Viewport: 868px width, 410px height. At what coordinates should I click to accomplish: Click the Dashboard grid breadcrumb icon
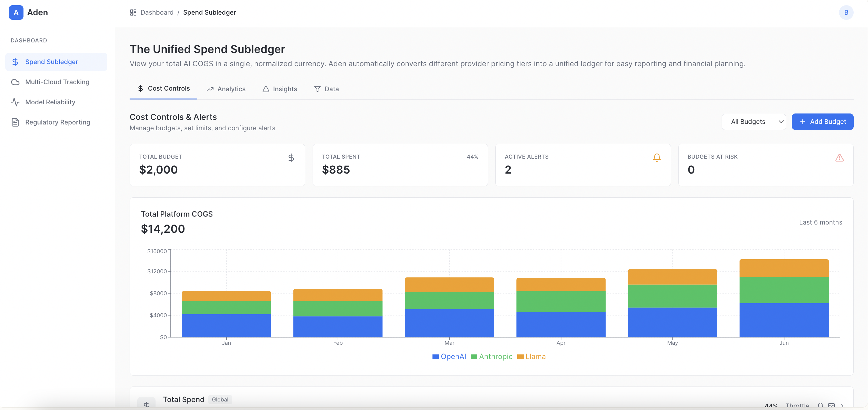pos(133,13)
